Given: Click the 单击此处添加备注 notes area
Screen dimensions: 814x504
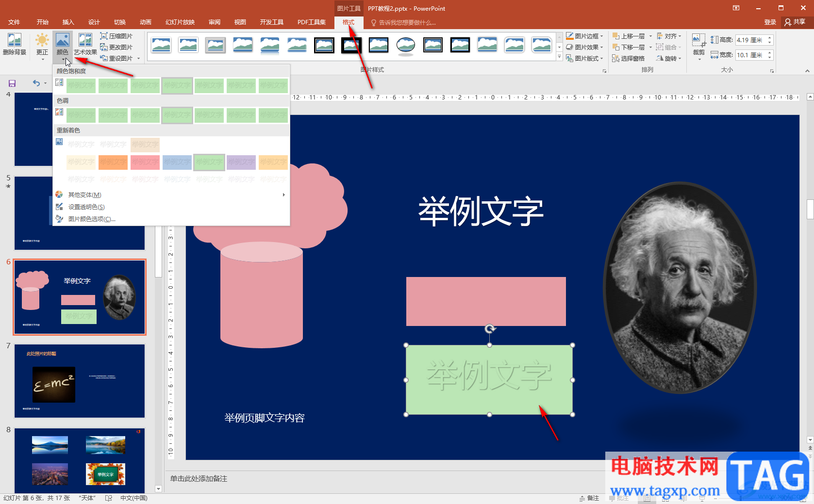Looking at the screenshot, I should (199, 479).
